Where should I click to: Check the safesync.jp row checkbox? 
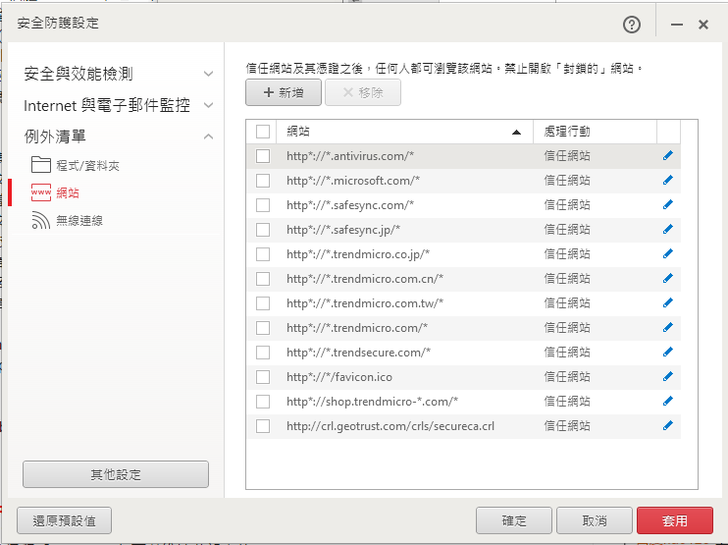(x=263, y=230)
